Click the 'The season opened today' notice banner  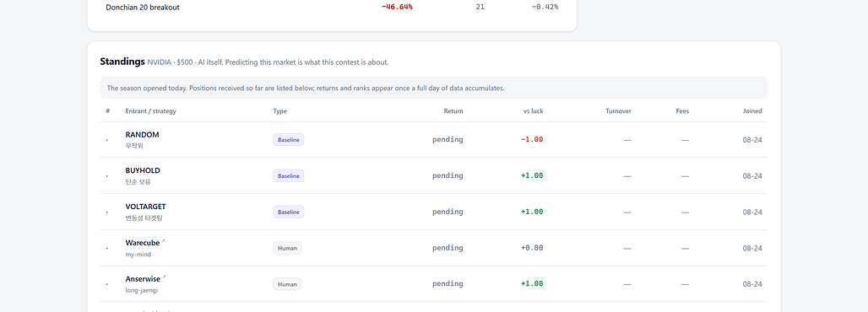433,88
